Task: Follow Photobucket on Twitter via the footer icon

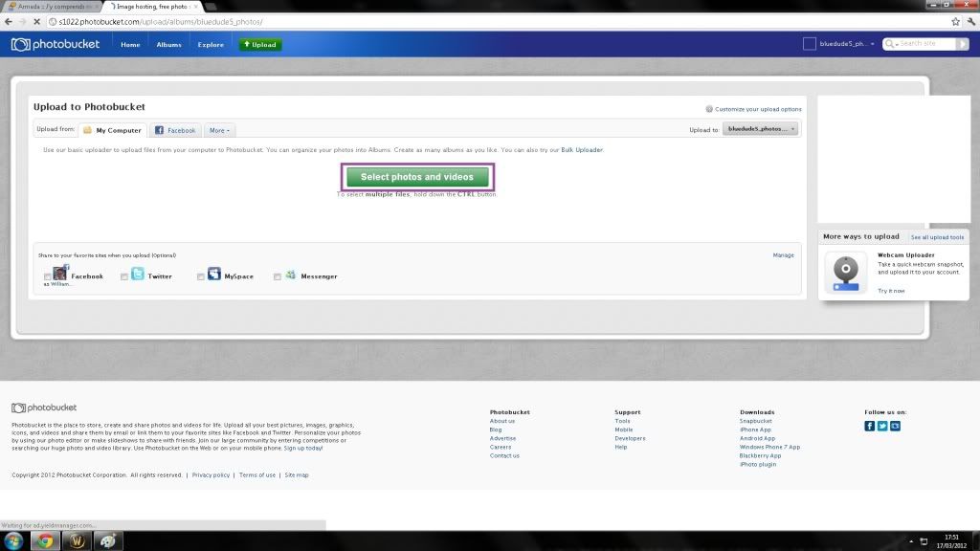Action: click(x=882, y=426)
